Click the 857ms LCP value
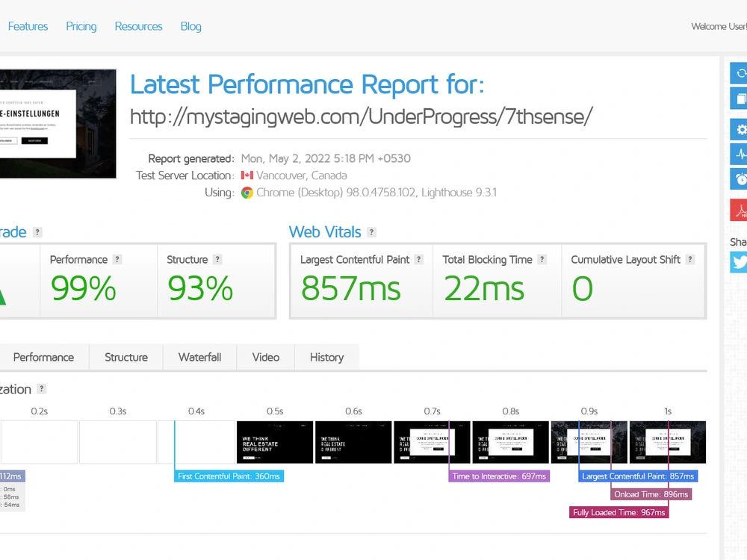The height and width of the screenshot is (560, 747). tap(351, 288)
